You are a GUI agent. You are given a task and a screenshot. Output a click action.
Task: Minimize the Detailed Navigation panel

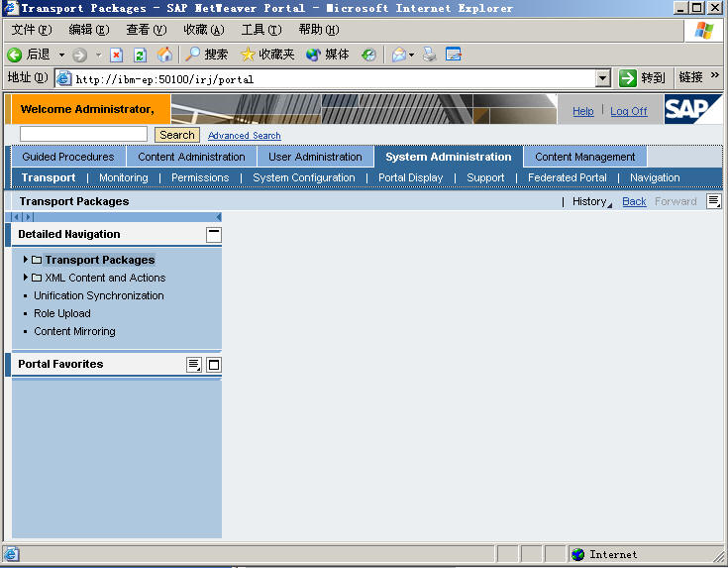click(x=214, y=235)
